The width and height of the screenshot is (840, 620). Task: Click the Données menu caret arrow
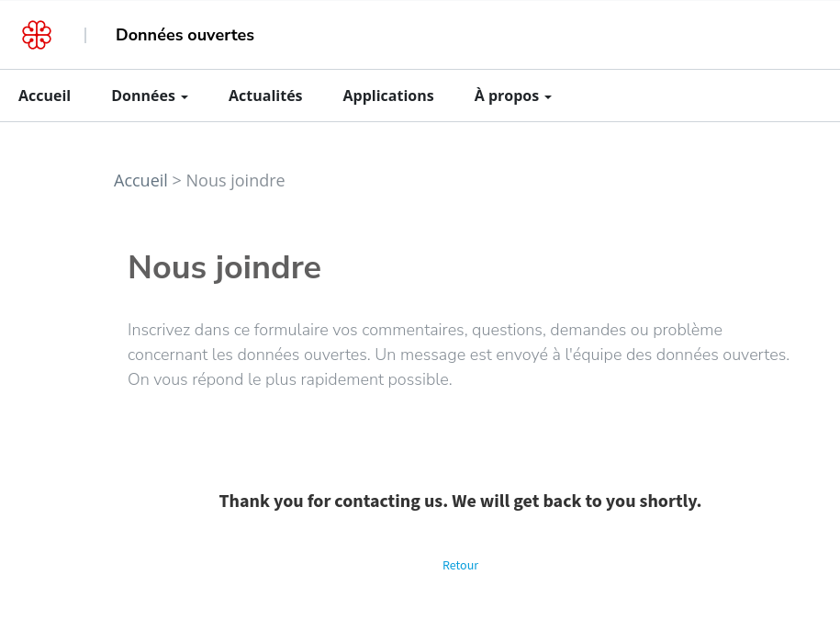click(x=185, y=97)
